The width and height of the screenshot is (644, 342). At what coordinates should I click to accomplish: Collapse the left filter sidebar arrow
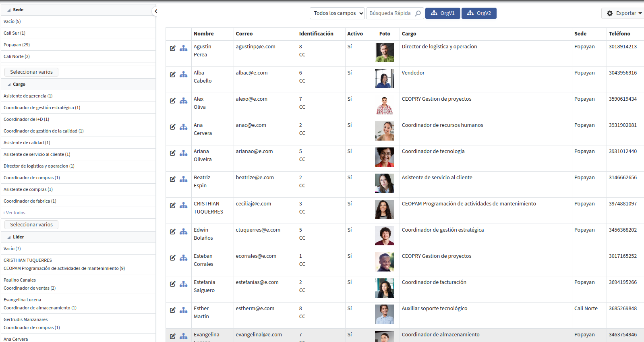pos(155,11)
